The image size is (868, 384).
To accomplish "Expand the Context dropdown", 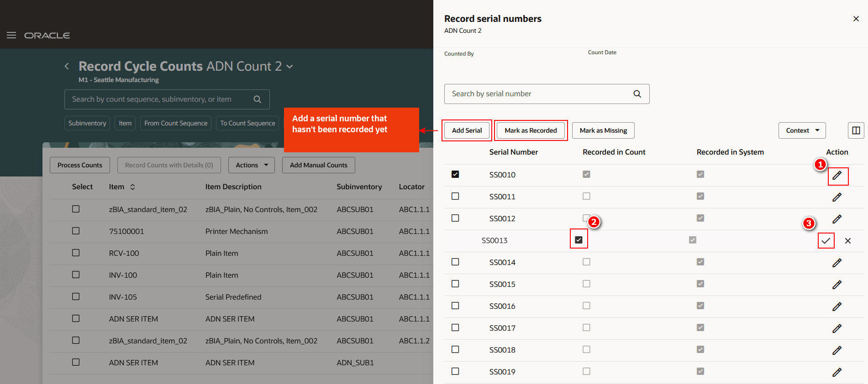I will 802,130.
